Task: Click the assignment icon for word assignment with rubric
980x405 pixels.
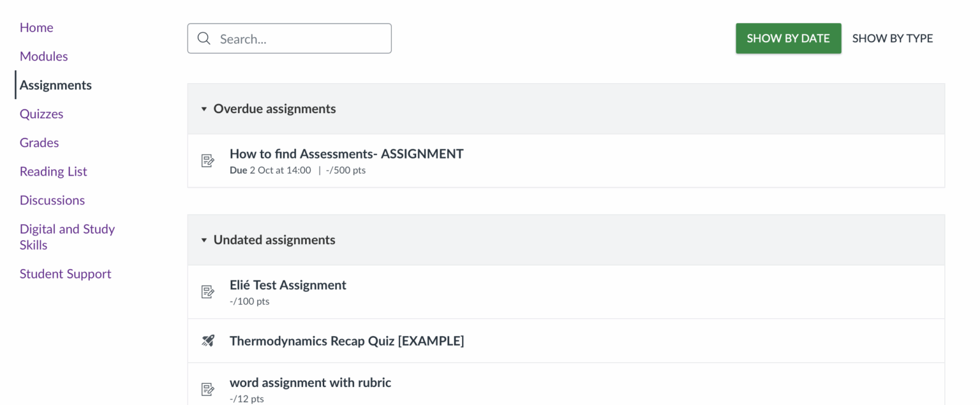Action: click(x=207, y=388)
